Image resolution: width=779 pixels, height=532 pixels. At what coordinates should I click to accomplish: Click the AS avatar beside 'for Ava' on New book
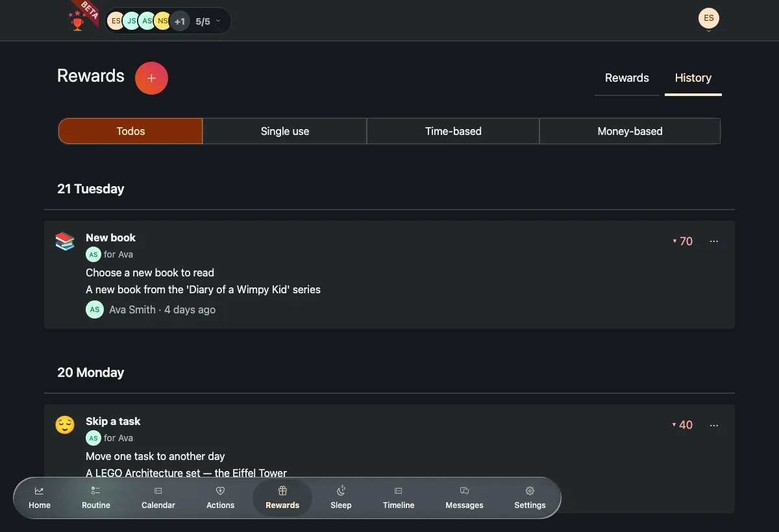click(x=93, y=255)
